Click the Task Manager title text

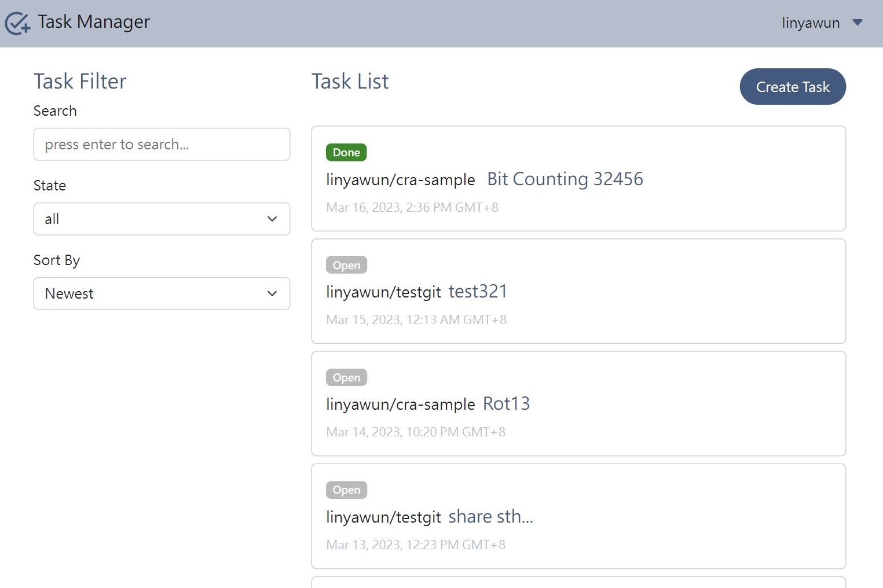94,22
